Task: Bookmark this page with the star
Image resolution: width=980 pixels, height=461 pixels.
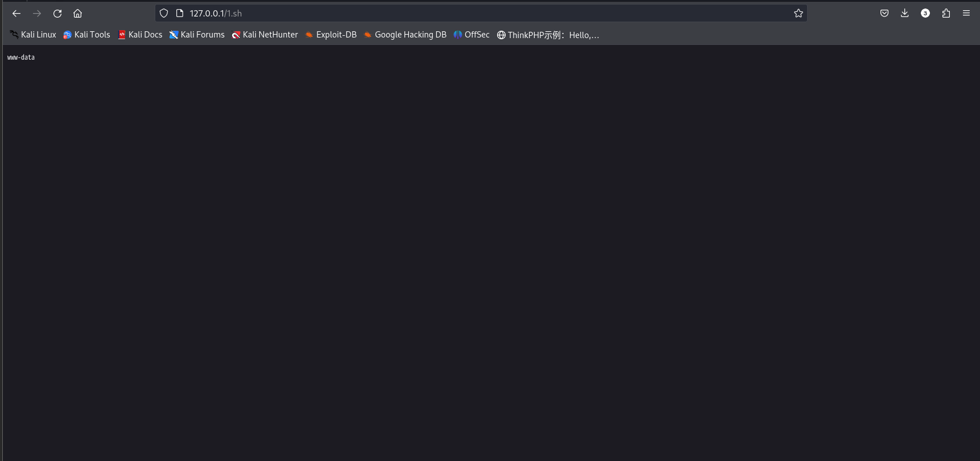Action: pyautogui.click(x=799, y=13)
